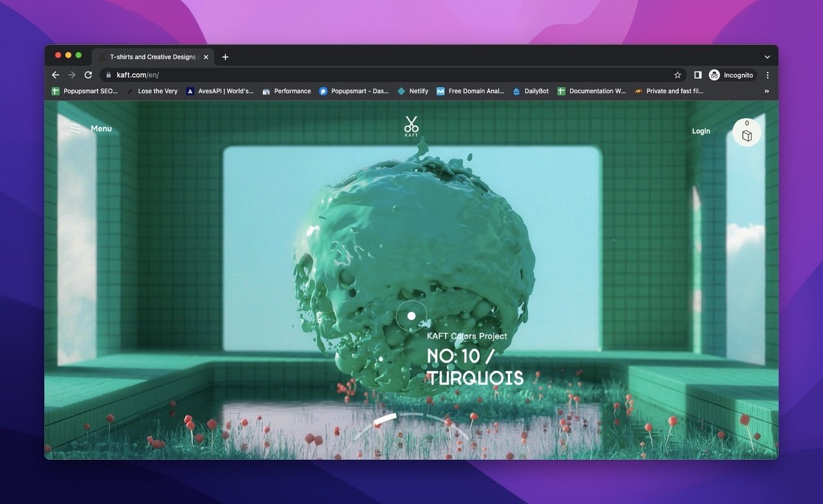This screenshot has height=504, width=823.
Task: Open a new tab with the plus button
Action: click(x=225, y=57)
